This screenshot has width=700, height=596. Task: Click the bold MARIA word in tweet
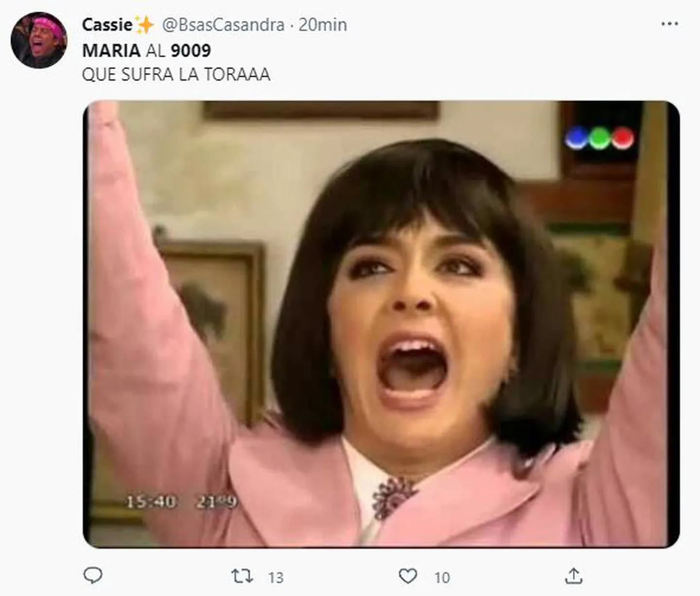tap(111, 51)
